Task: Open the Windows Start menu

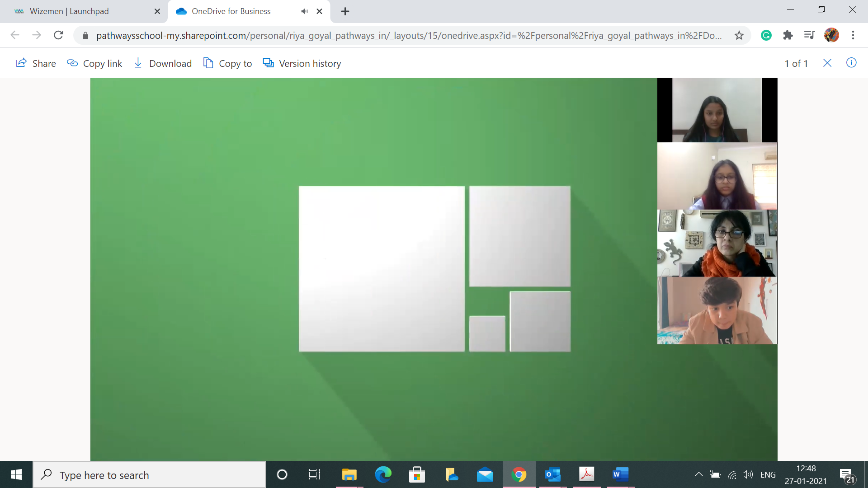Action: (16, 474)
